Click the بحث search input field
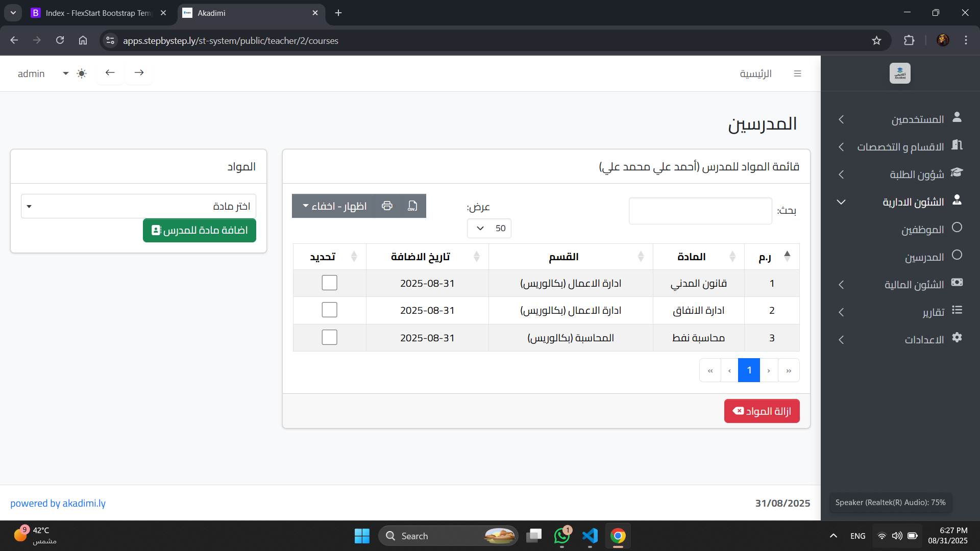980x551 pixels. point(700,211)
